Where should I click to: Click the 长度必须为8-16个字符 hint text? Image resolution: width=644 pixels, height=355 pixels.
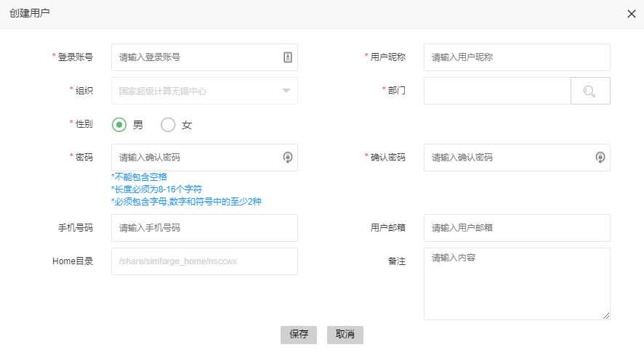(156, 189)
